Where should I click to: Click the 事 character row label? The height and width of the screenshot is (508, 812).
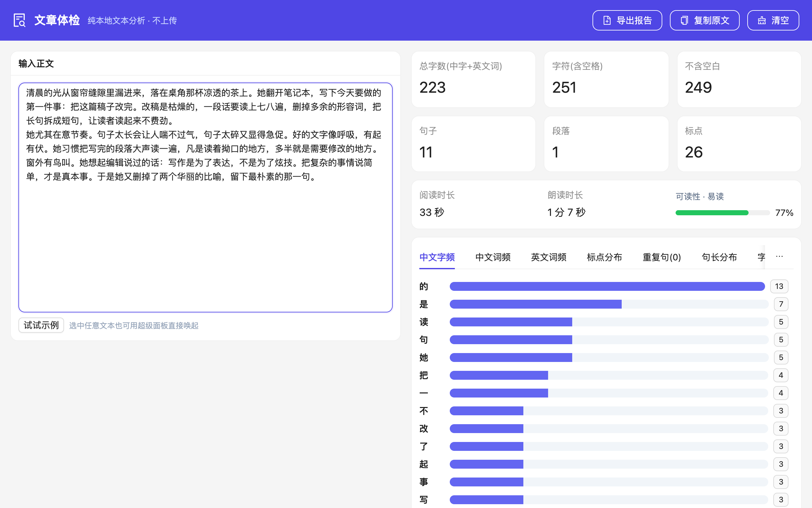pyautogui.click(x=423, y=482)
